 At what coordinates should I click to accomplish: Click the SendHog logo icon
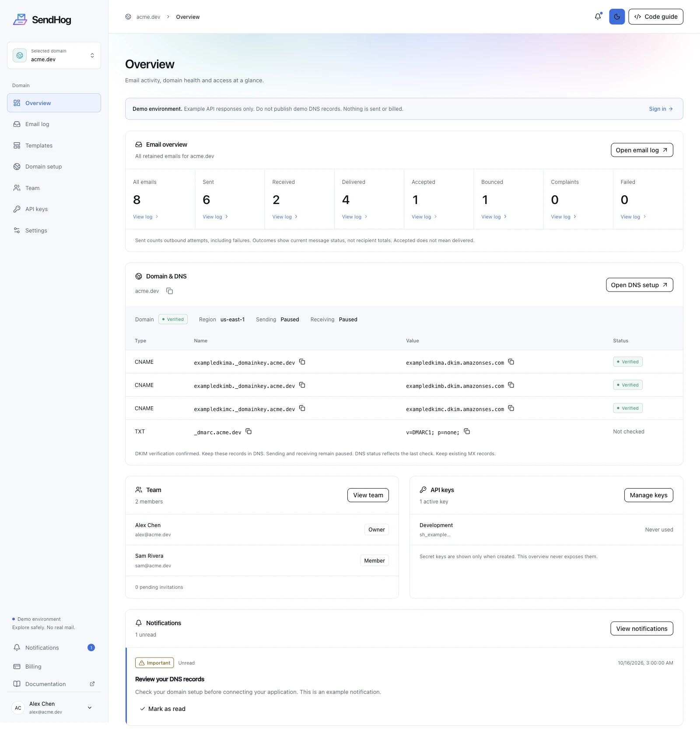[20, 19]
